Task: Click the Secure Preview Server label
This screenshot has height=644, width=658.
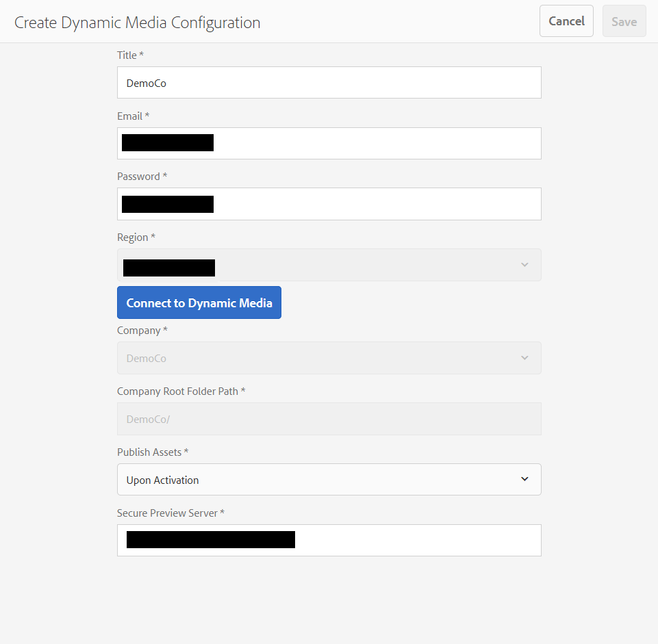Action: (170, 513)
